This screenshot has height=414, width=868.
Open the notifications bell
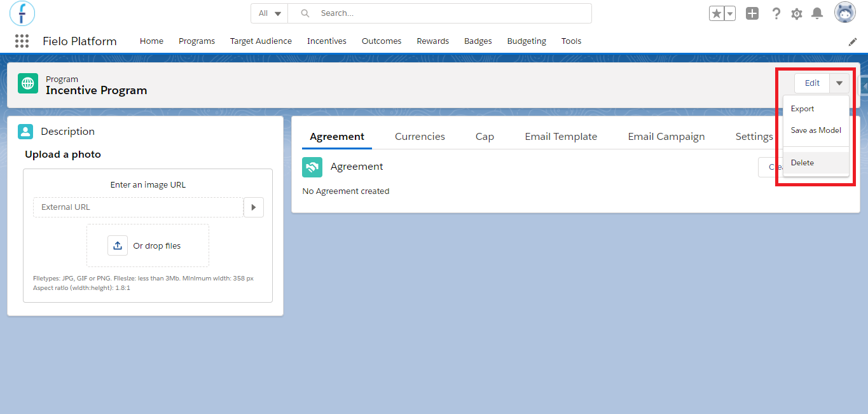coord(817,13)
